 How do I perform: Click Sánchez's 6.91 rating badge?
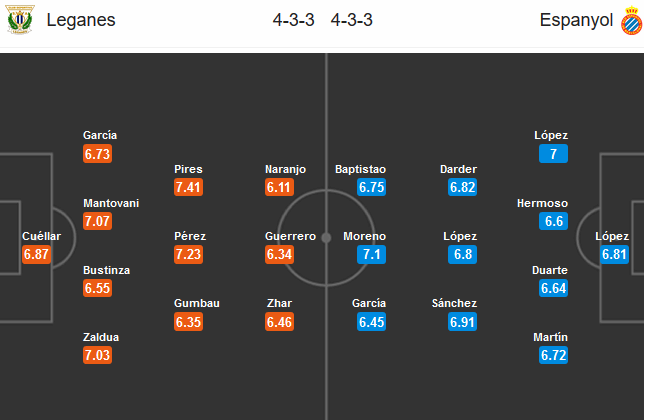coord(463,321)
